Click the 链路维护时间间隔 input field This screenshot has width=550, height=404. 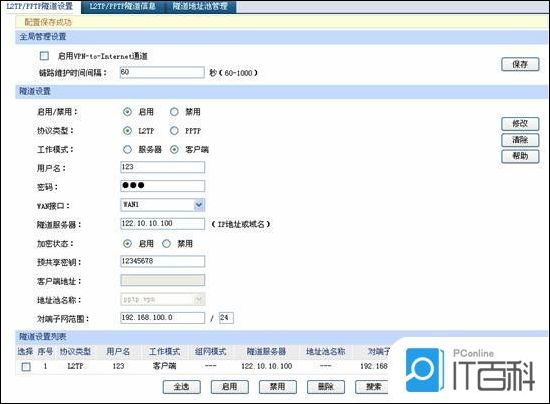pos(162,72)
